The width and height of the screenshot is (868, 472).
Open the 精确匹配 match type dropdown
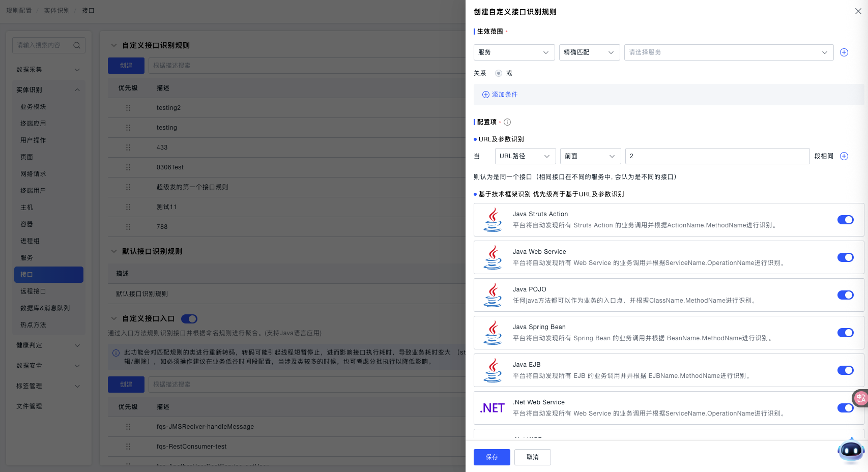[589, 52]
